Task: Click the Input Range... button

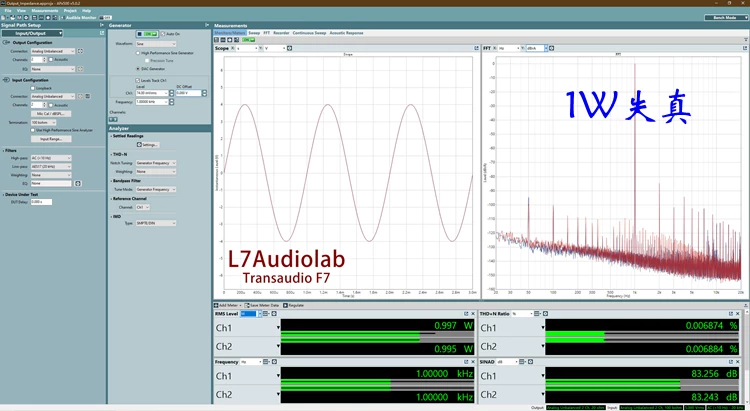Action: (x=51, y=139)
